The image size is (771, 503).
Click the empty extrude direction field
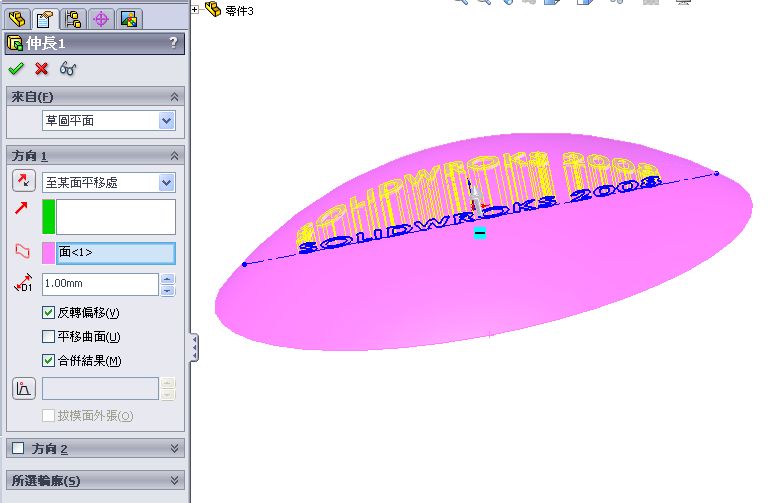click(x=116, y=216)
